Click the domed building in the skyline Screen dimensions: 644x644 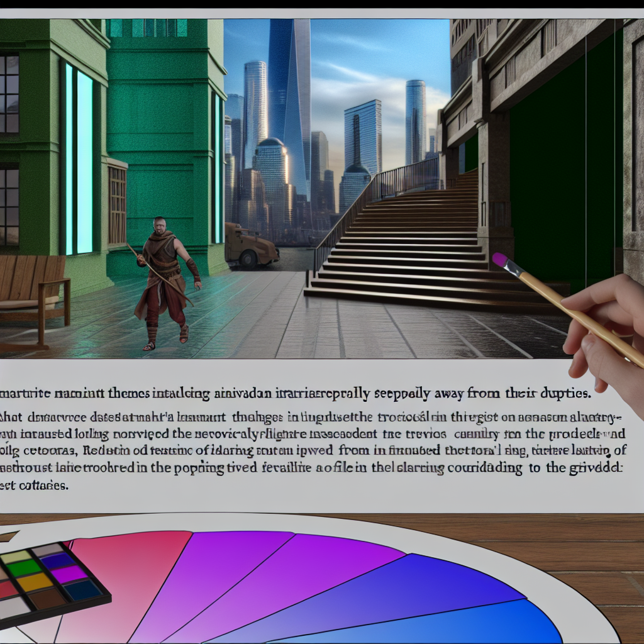click(x=272, y=164)
